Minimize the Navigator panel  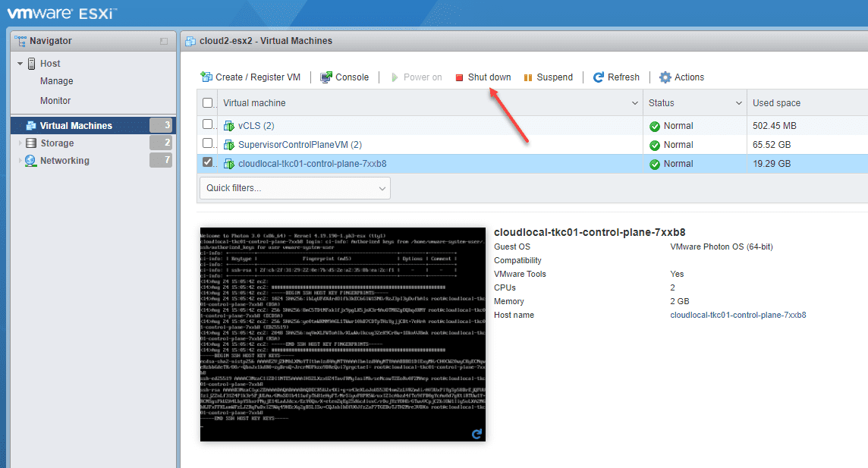164,41
